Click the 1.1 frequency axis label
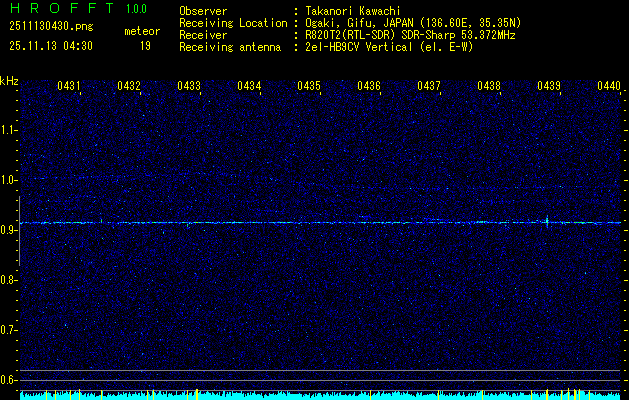The image size is (629, 400). pos(9,129)
